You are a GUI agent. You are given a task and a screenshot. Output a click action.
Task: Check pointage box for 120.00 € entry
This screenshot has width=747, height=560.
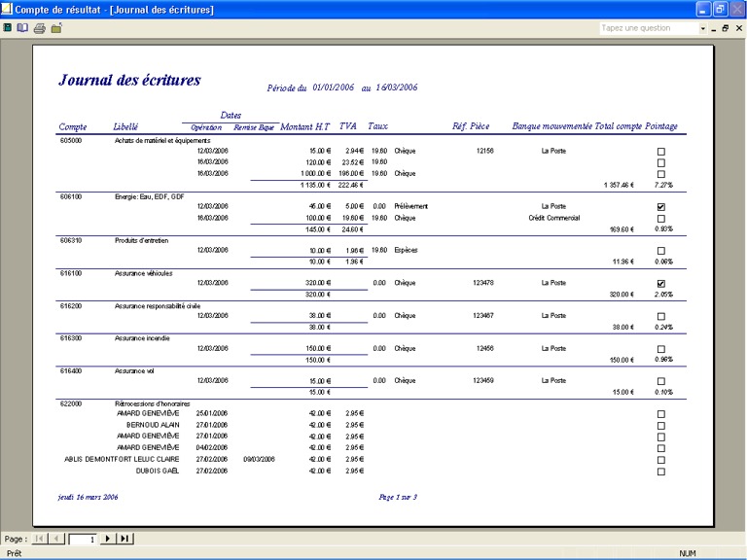pos(661,163)
